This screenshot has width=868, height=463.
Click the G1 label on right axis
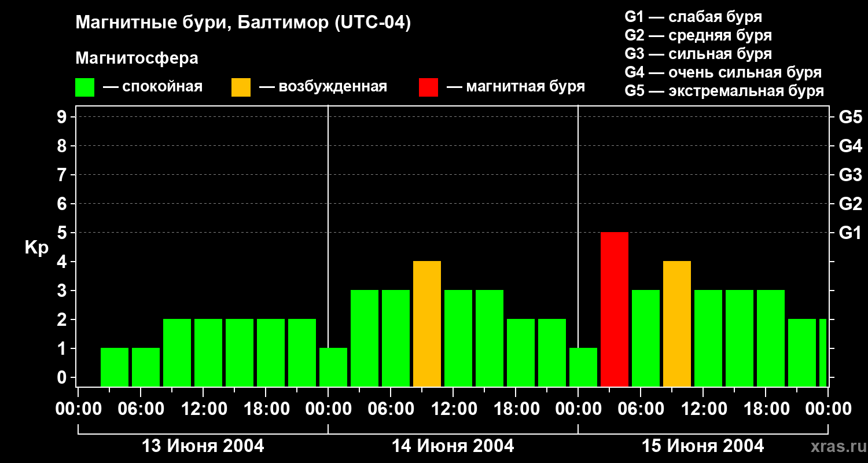point(850,233)
